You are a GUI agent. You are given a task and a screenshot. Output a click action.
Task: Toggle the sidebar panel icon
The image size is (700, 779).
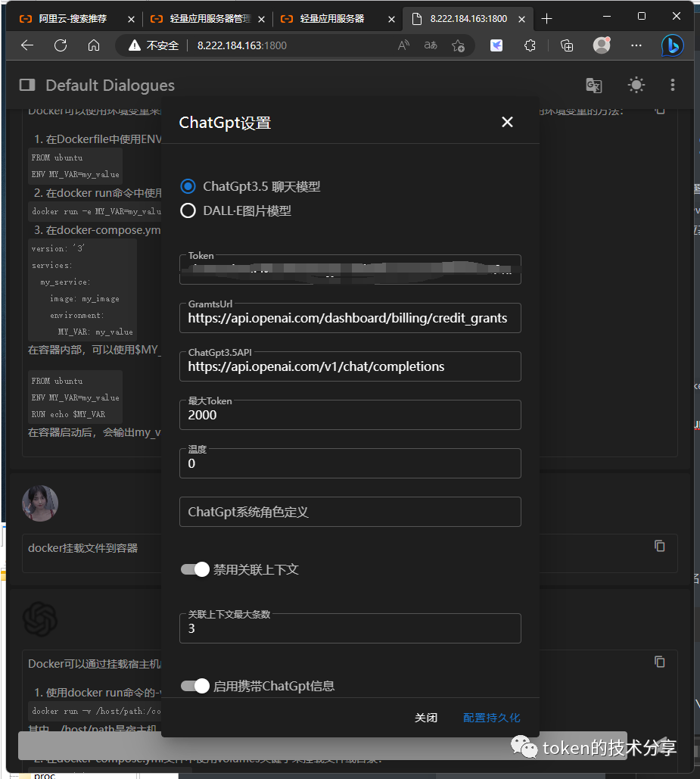(27, 85)
